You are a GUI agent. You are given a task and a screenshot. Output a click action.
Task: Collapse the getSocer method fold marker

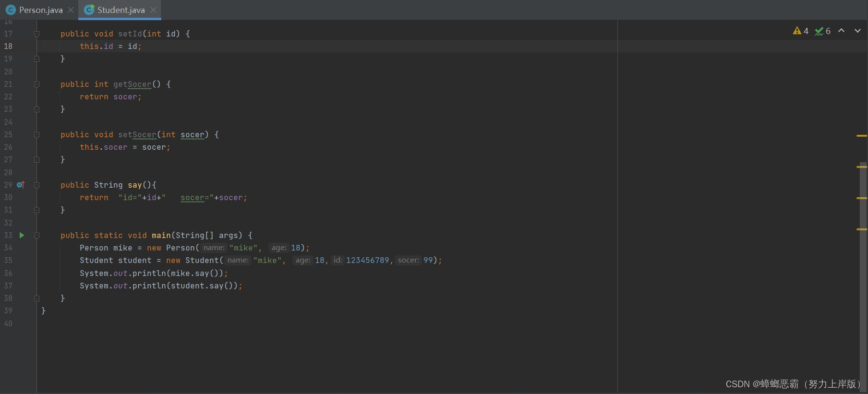click(36, 84)
